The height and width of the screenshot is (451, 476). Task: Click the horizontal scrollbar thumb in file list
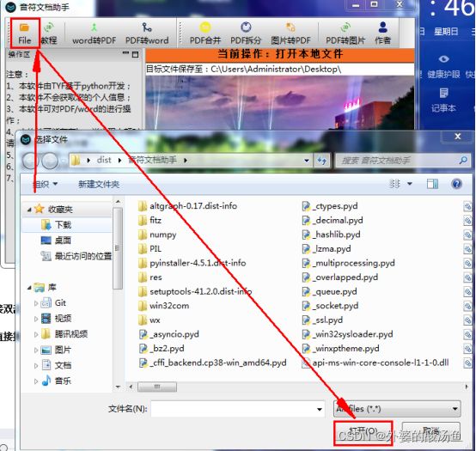(157, 387)
